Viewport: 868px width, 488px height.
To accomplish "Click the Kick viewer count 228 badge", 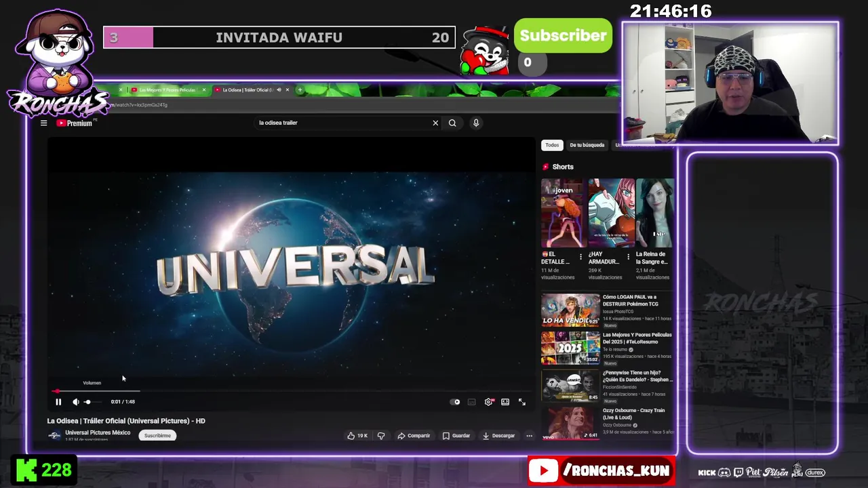I will pos(44,471).
